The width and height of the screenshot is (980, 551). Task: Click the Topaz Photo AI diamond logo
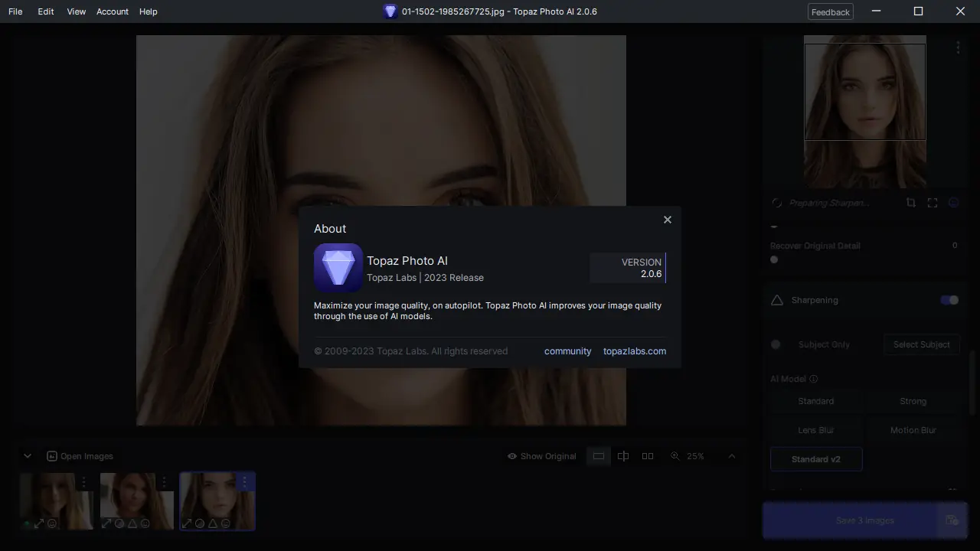point(338,268)
